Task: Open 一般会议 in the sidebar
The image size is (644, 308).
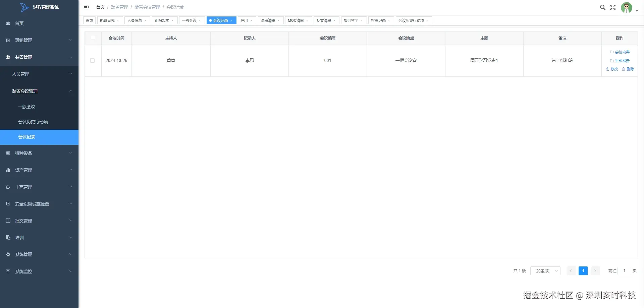Action: tap(39, 107)
